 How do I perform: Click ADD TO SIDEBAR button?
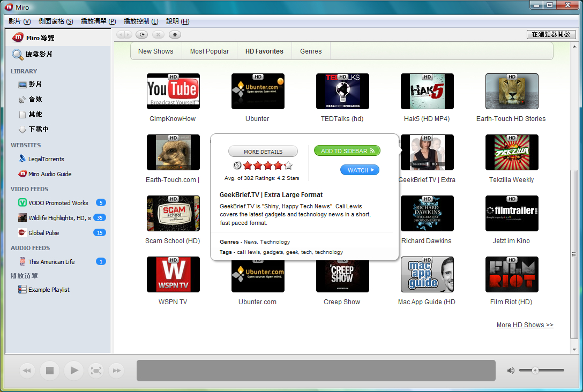pos(347,151)
